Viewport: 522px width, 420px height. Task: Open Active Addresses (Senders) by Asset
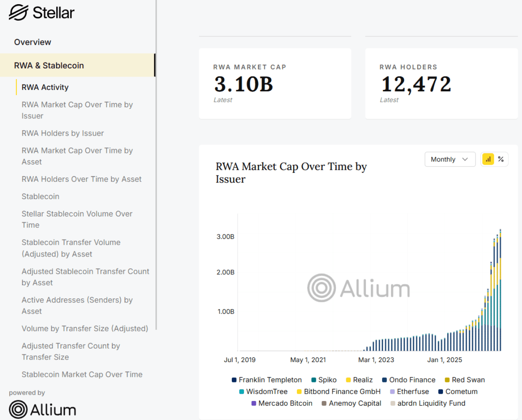(x=77, y=305)
